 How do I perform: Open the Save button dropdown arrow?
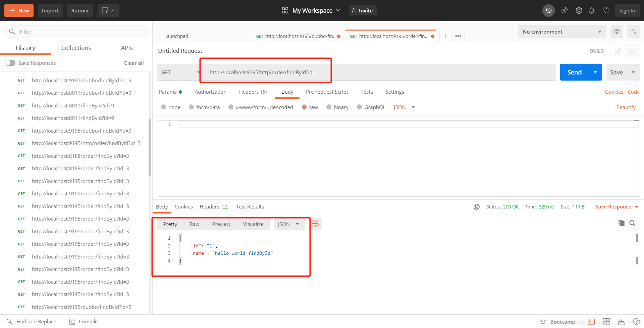[x=633, y=72]
